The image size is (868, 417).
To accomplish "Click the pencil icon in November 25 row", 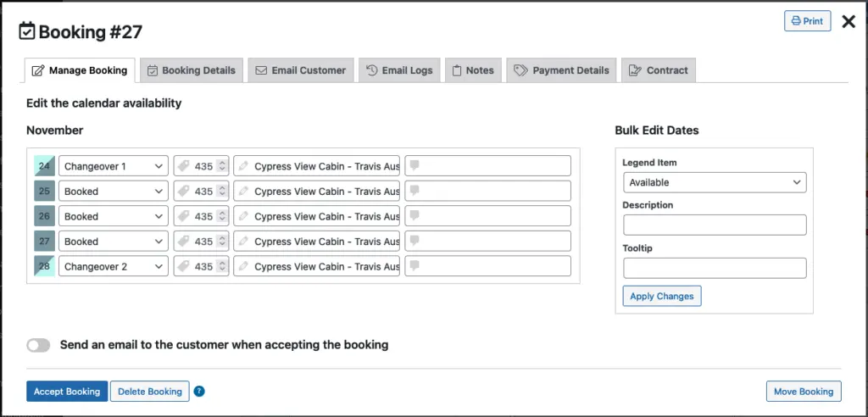I will 244,192.
